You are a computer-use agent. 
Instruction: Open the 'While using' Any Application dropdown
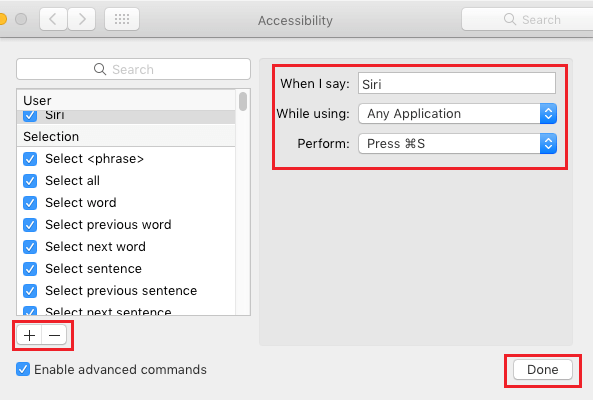pos(458,113)
